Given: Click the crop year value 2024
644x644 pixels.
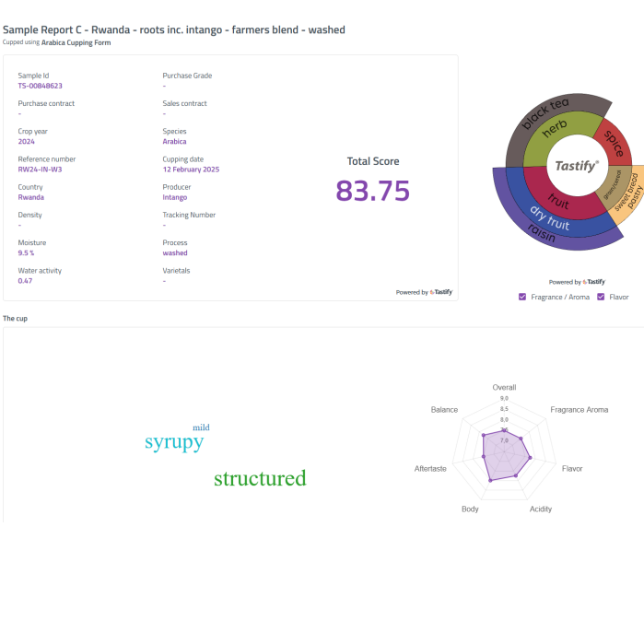Looking at the screenshot, I should pyautogui.click(x=27, y=141).
